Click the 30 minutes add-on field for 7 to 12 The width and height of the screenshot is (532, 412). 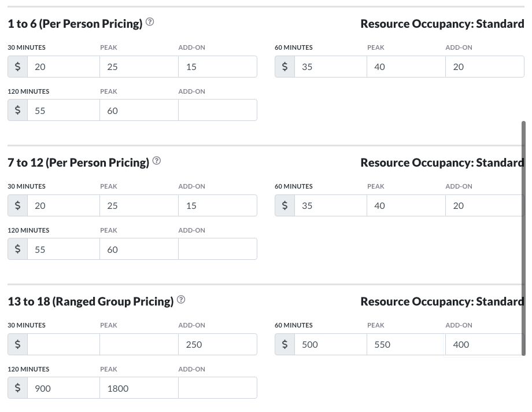217,205
